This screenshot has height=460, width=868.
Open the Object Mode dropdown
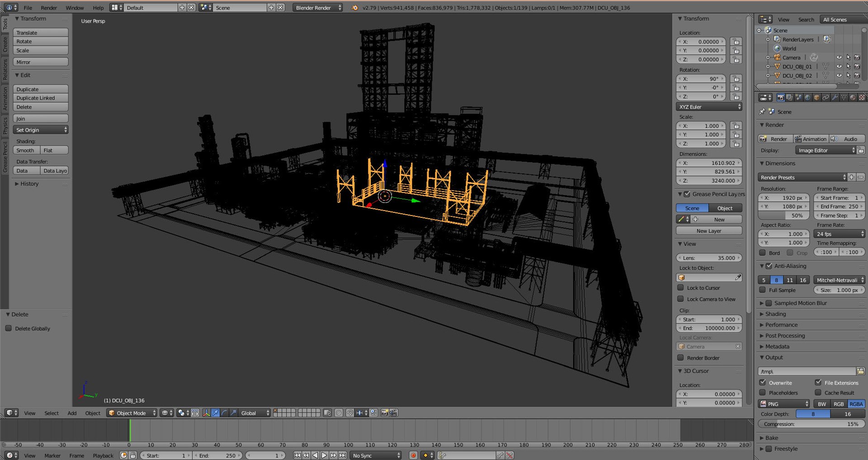coord(132,413)
